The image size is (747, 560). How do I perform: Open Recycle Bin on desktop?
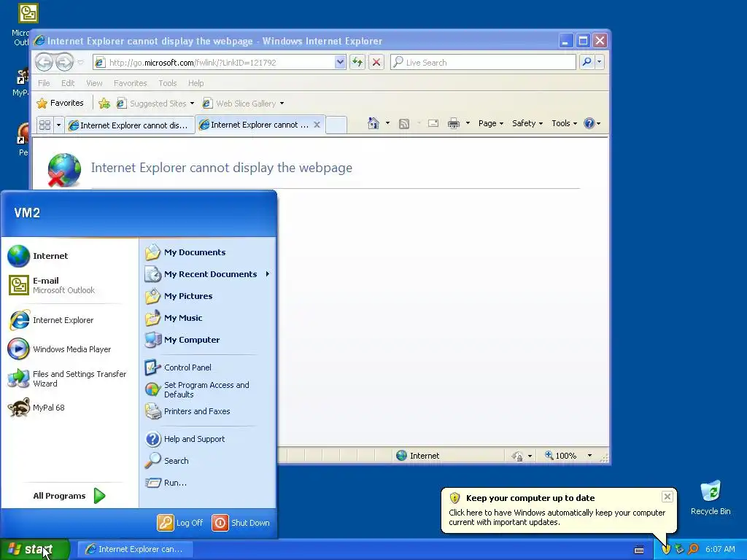pos(711,497)
